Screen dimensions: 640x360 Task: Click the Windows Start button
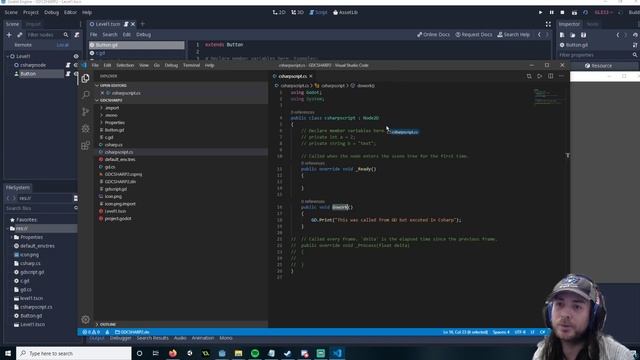pos(8,353)
